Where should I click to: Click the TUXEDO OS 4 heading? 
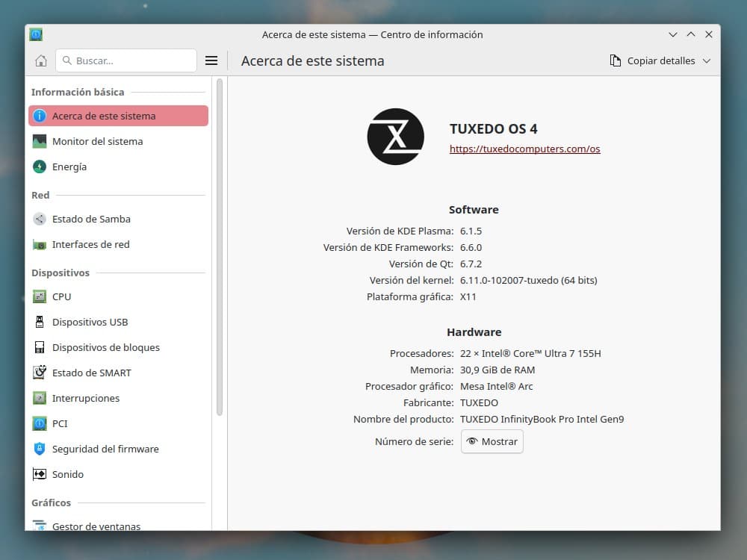494,129
